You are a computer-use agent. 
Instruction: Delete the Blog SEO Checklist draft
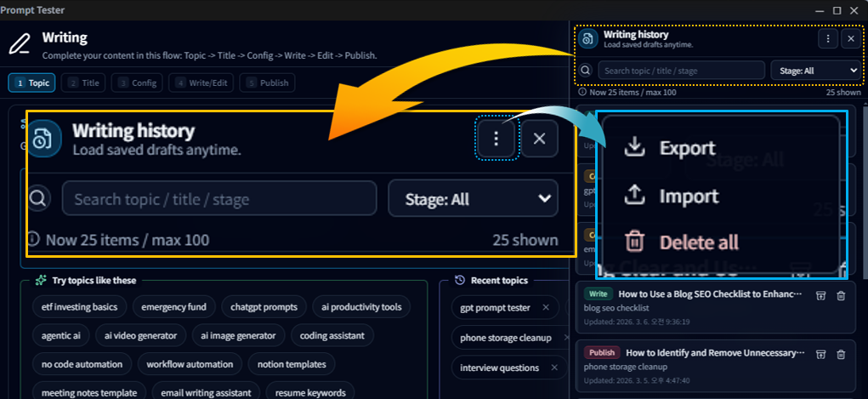coord(841,296)
